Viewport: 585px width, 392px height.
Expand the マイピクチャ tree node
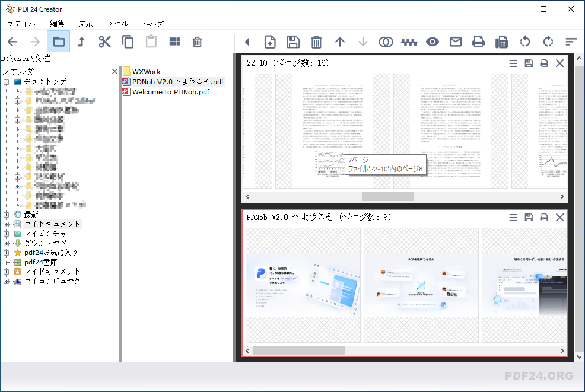click(7, 234)
